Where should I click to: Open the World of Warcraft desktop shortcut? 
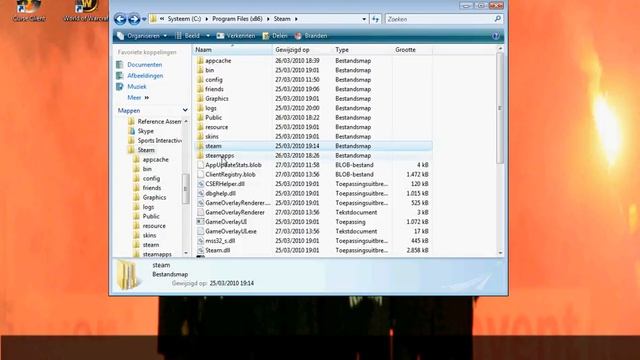86,11
